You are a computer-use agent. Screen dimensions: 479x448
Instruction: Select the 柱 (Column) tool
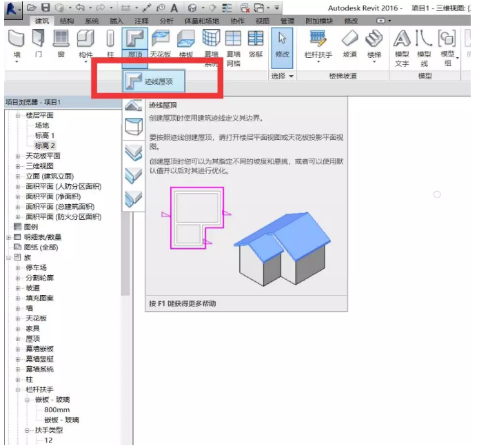(110, 43)
